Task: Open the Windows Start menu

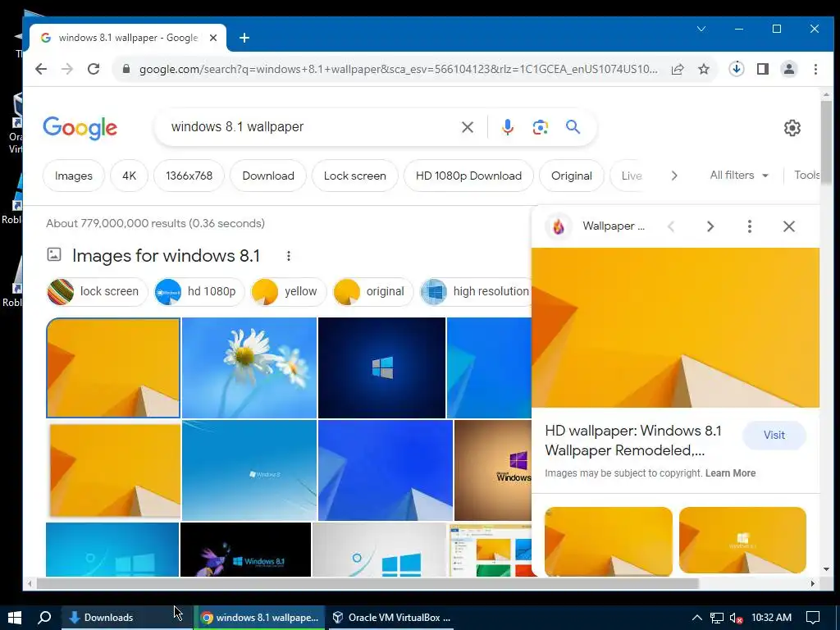Action: click(15, 618)
